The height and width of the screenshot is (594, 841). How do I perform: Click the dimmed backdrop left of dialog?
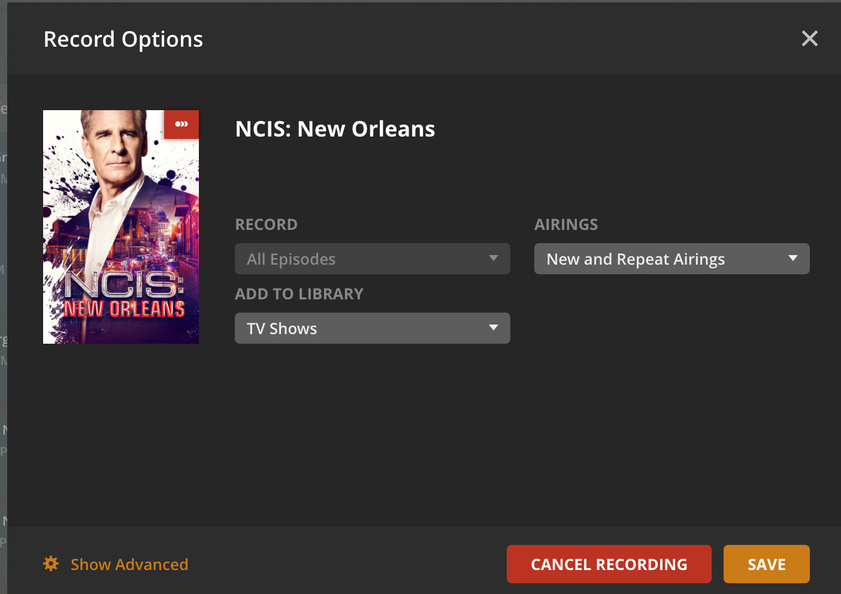click(x=3, y=300)
